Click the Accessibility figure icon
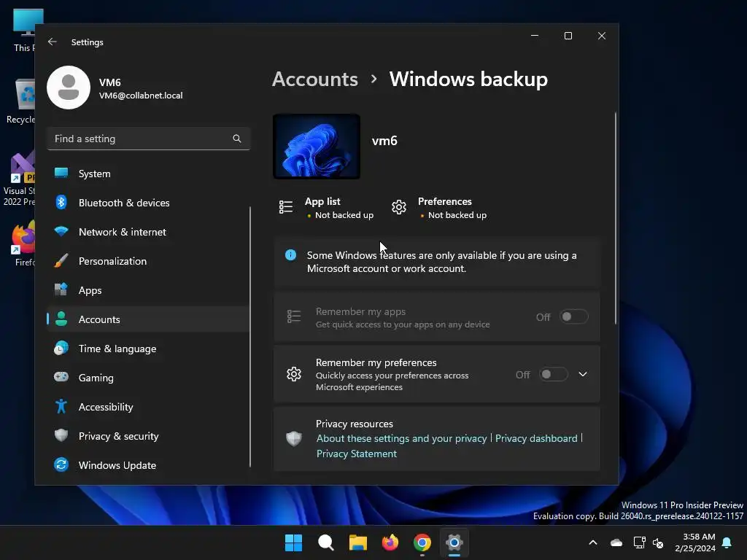The image size is (747, 560). click(61, 406)
